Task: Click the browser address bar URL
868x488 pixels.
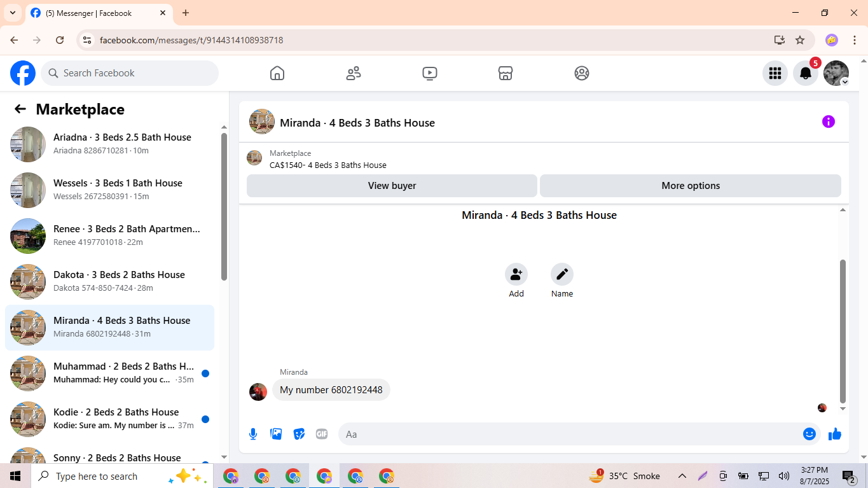Action: (191, 40)
